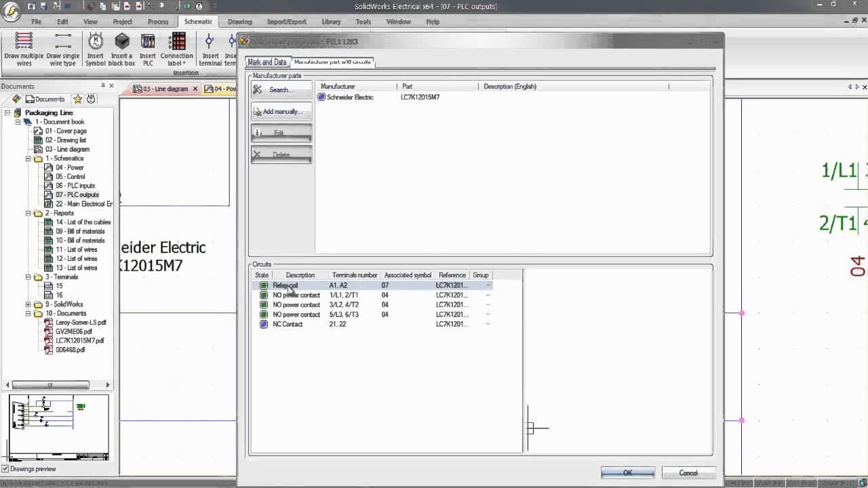The height and width of the screenshot is (488, 868).
Task: Collapse 2 - Reports folder
Action: click(28, 213)
